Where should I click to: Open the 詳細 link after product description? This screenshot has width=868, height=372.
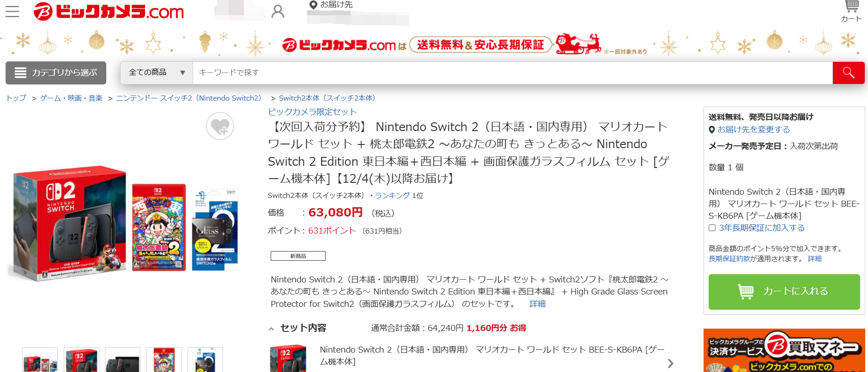click(537, 304)
